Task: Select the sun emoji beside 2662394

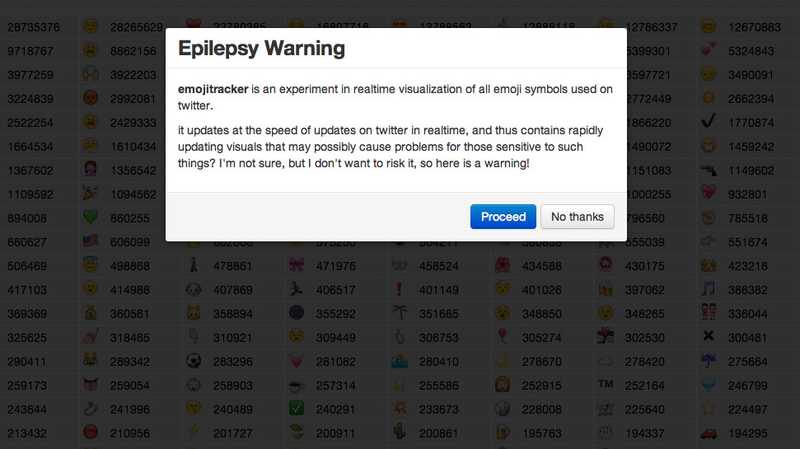Action: click(708, 97)
